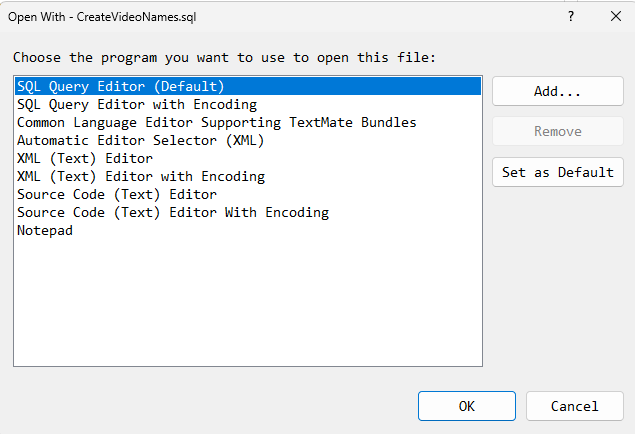Select SQL Query Editor (Default) entry
This screenshot has width=635, height=434.
click(x=120, y=87)
